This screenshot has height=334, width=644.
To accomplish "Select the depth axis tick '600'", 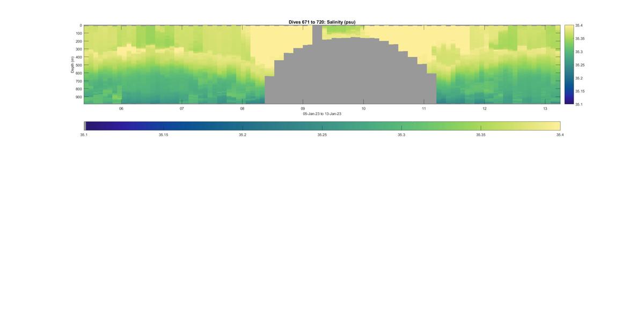I will pyautogui.click(x=78, y=73).
